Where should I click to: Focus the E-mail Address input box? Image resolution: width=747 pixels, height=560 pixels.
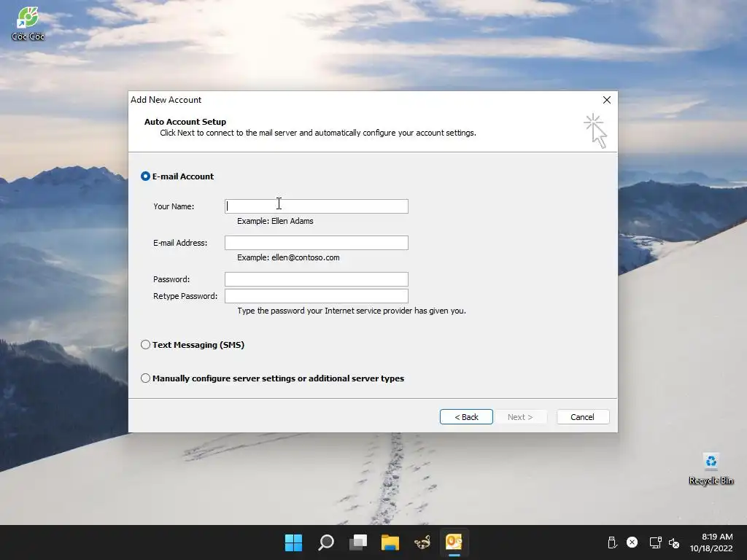point(317,243)
